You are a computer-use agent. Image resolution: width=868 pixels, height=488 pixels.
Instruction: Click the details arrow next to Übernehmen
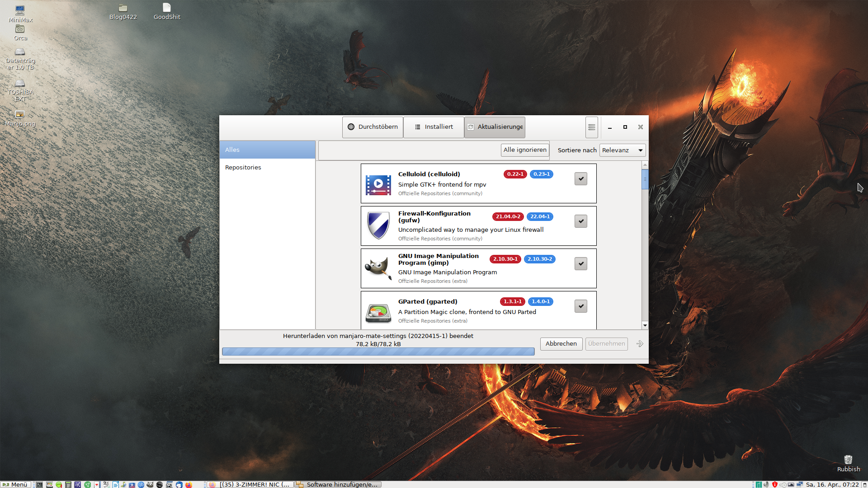tap(640, 344)
